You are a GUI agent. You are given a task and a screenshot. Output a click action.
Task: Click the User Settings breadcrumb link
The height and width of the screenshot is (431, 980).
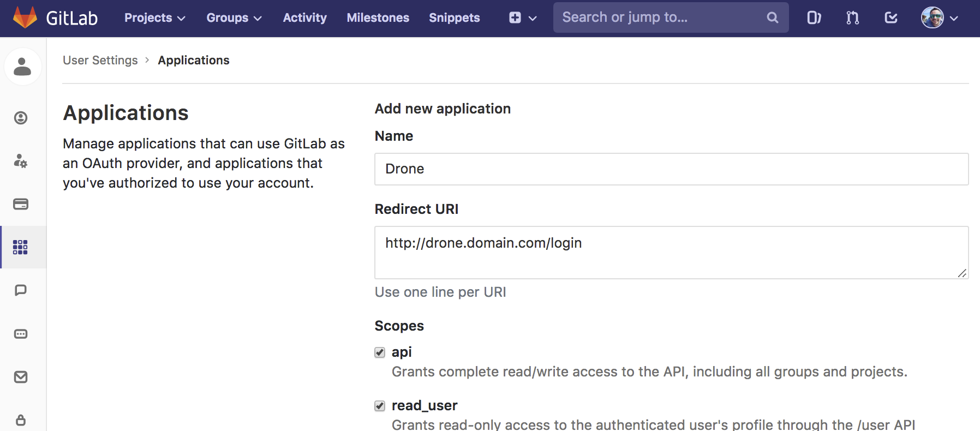pyautogui.click(x=100, y=60)
